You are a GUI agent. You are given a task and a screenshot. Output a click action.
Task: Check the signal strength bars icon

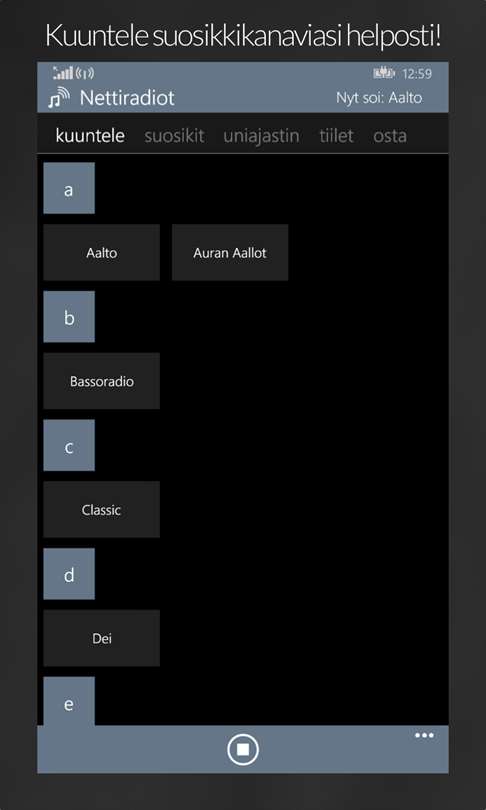(x=64, y=73)
